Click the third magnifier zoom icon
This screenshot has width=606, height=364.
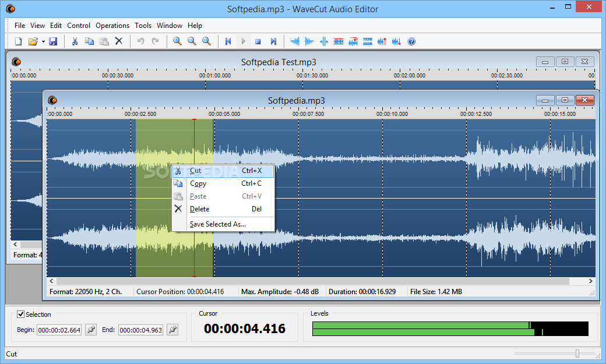click(x=207, y=41)
